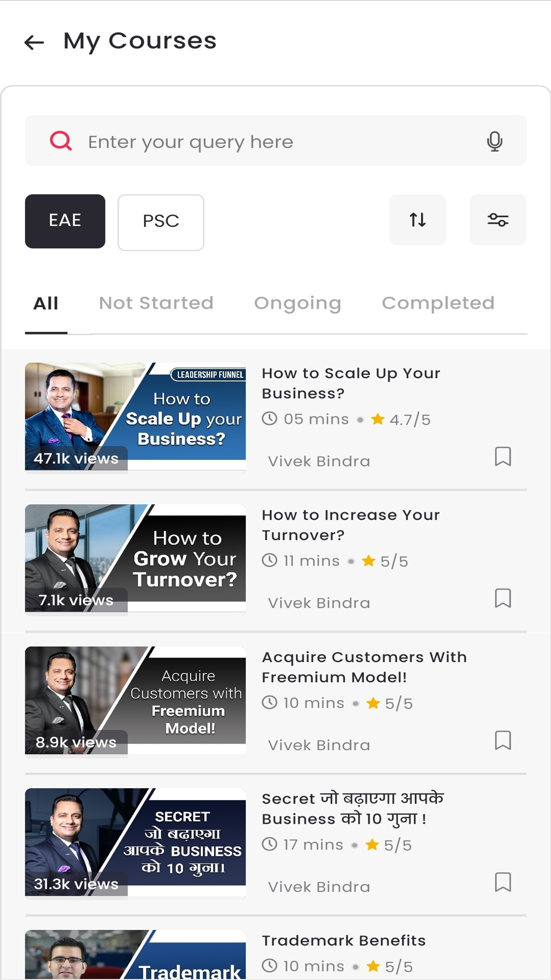This screenshot has width=551, height=980.
Task: Open the Scale Up your Business thumbnail
Action: coord(135,416)
